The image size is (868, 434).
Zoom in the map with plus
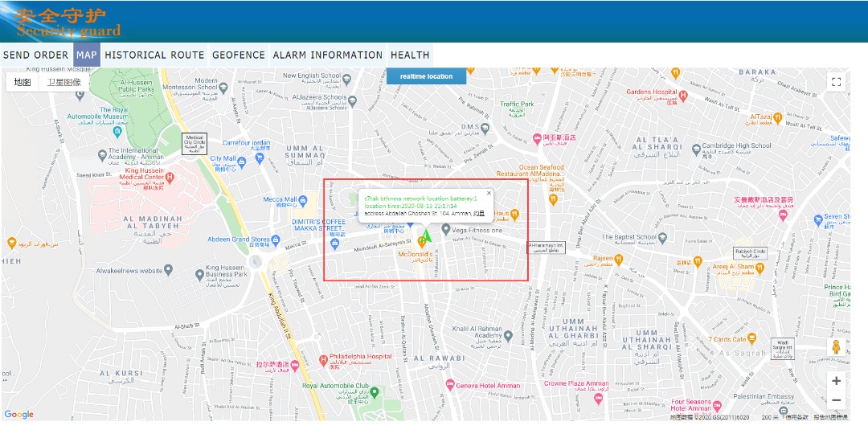[x=837, y=381]
